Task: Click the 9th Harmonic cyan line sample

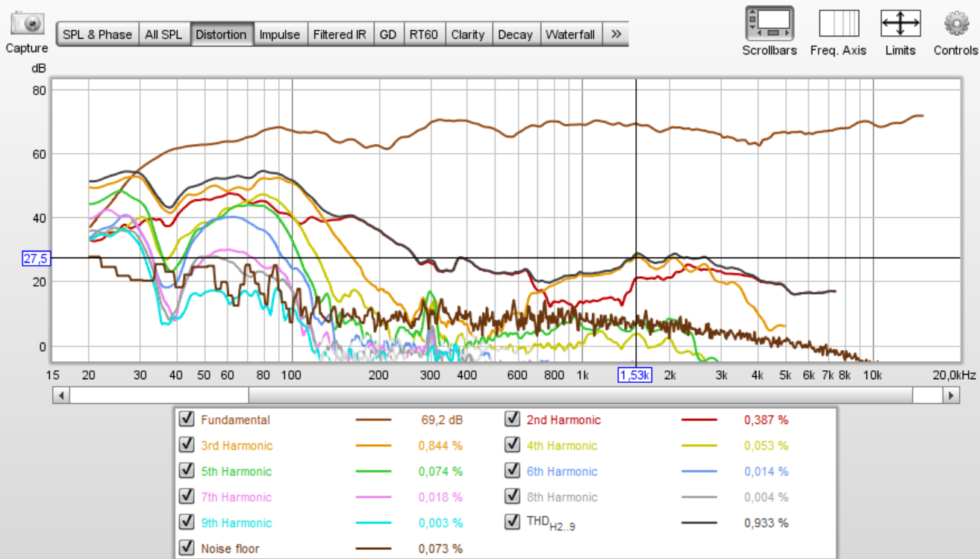Action: [373, 523]
